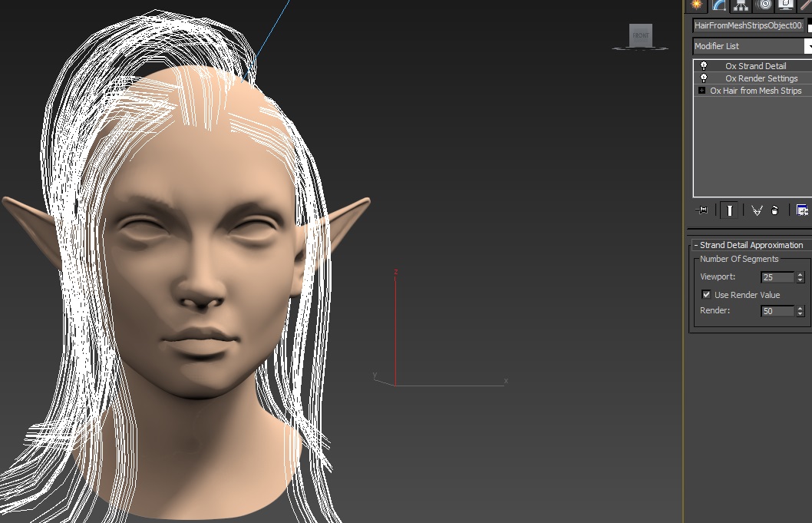Toggle Show End Result button
The image size is (812, 523).
[x=729, y=210]
